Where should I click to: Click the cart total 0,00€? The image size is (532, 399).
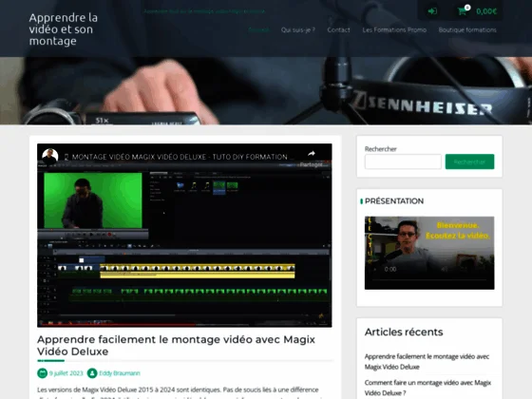coord(486,11)
